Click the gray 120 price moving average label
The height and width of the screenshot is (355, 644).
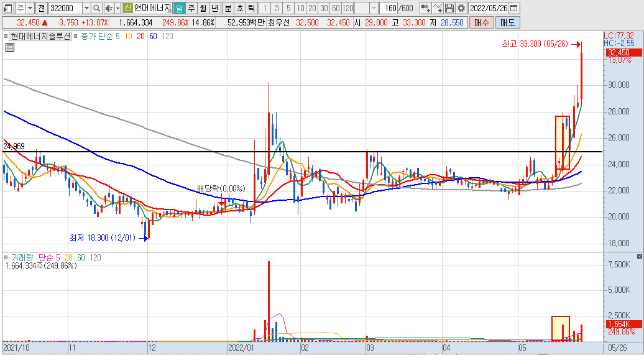point(168,37)
